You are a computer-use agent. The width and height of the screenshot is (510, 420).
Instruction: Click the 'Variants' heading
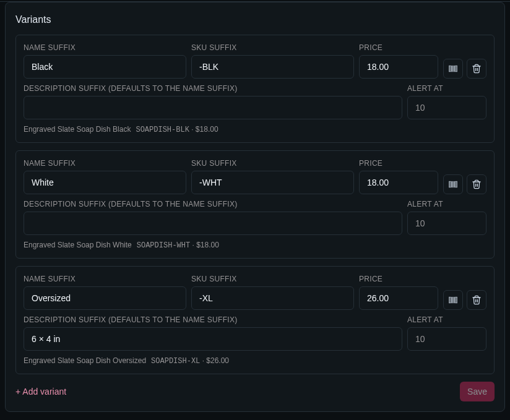(33, 20)
